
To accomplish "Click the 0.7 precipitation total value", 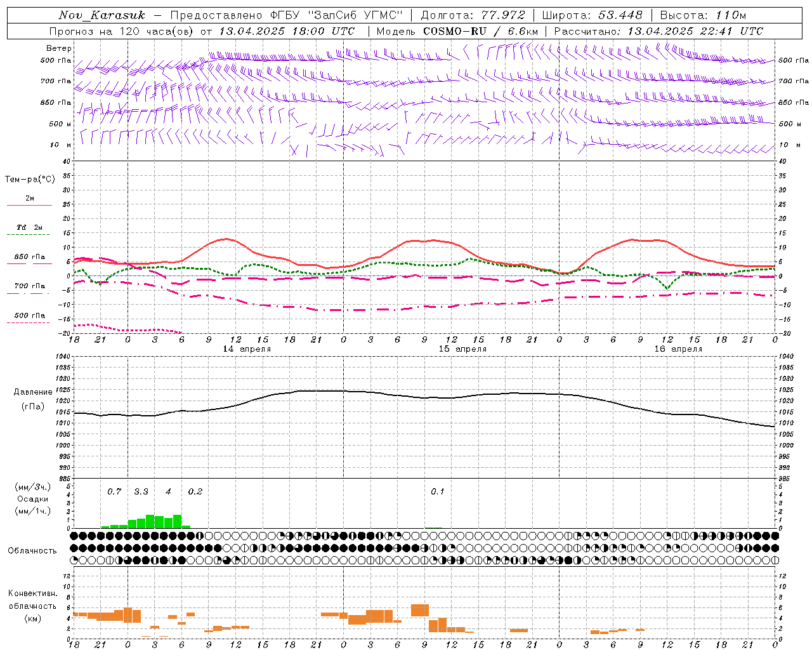I will pos(114,491).
